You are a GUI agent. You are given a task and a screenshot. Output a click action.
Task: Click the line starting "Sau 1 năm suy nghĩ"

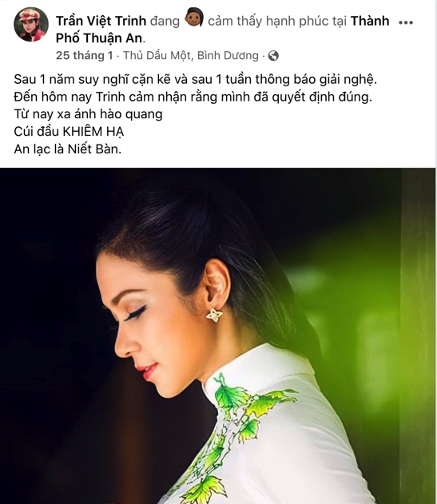(195, 80)
